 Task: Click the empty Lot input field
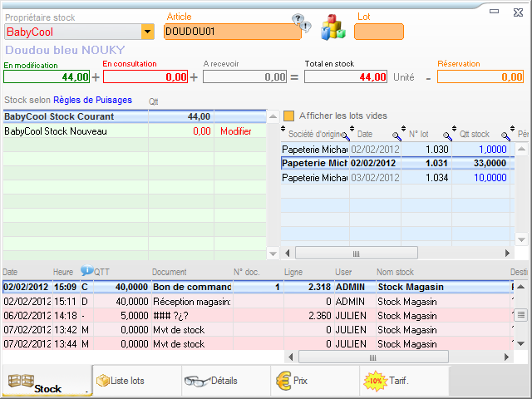(x=378, y=32)
